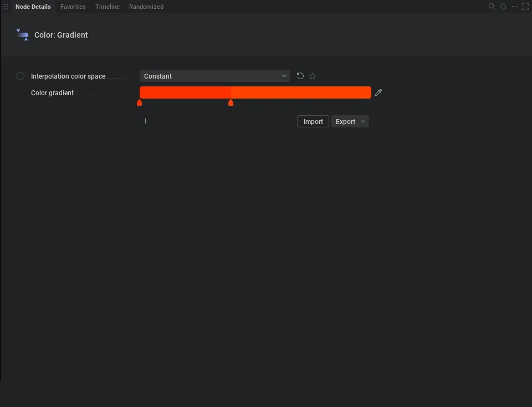Switch to the Node Details tab
The width and height of the screenshot is (532, 407).
pyautogui.click(x=33, y=7)
